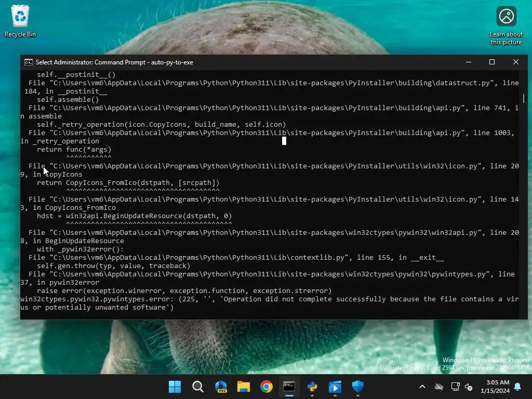
Task: Open the media player taskbar app
Action: (335, 387)
